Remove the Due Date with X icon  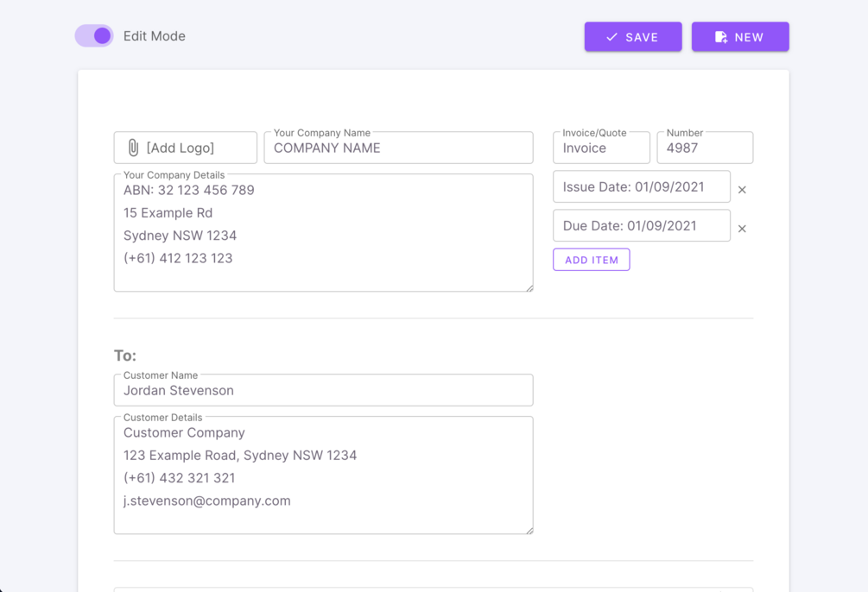point(742,229)
